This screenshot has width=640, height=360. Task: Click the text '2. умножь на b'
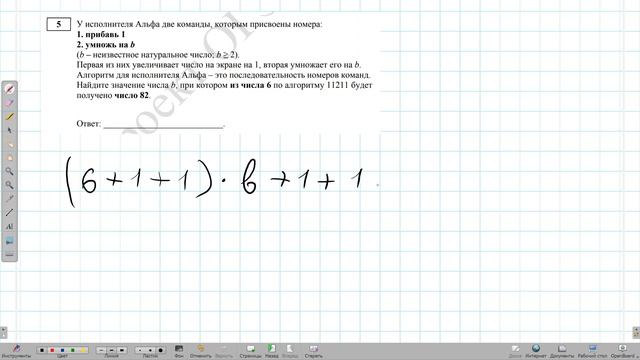pyautogui.click(x=106, y=44)
